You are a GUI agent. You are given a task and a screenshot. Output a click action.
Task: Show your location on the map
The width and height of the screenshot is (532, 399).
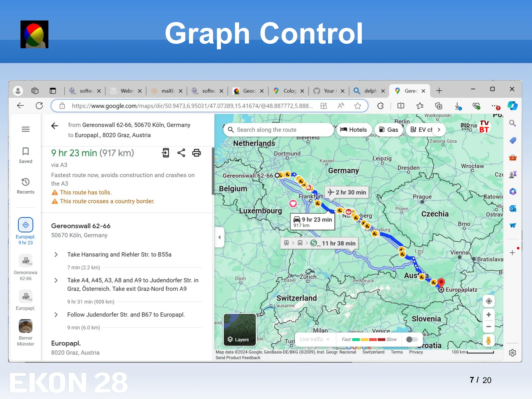click(489, 301)
